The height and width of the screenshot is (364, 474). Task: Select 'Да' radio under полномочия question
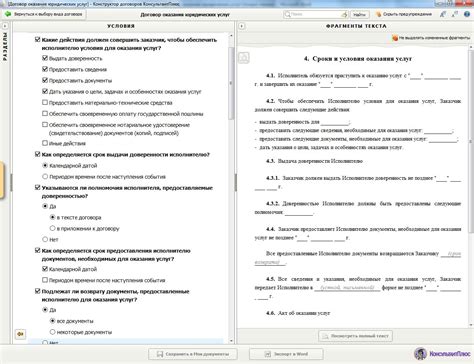point(45,206)
